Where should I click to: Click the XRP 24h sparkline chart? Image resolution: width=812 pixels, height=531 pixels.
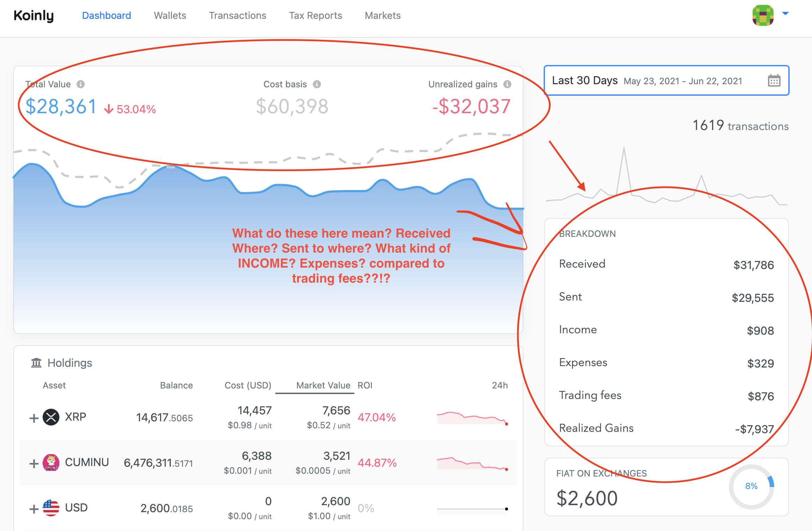472,418
